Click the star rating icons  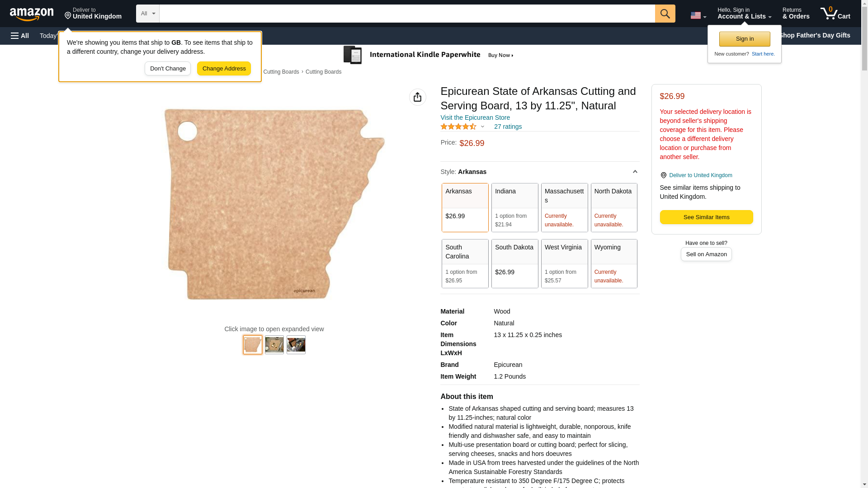pos(458,127)
